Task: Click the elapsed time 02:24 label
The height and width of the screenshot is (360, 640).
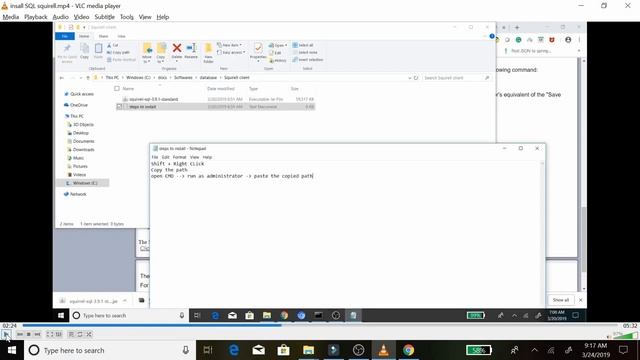Action: (x=9, y=326)
